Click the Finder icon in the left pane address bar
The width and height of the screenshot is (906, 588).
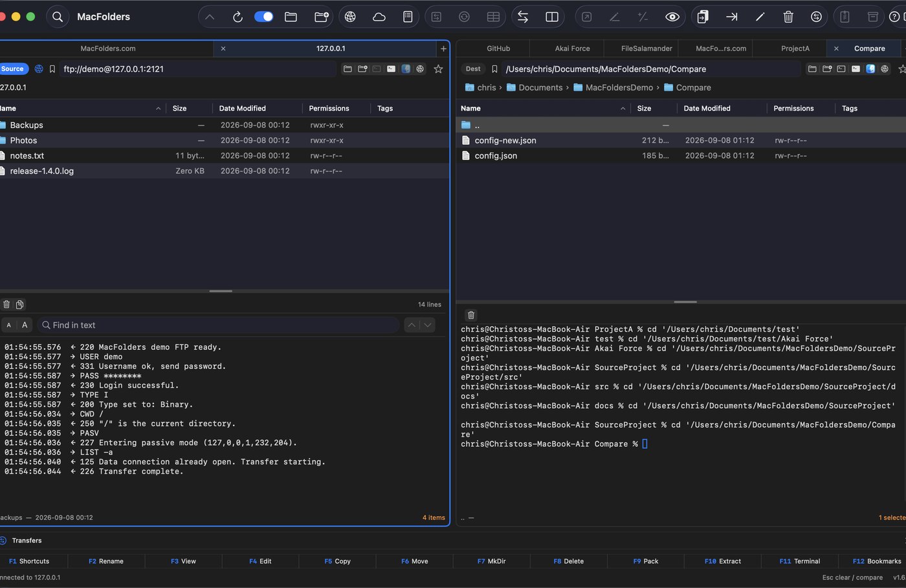pyautogui.click(x=406, y=69)
